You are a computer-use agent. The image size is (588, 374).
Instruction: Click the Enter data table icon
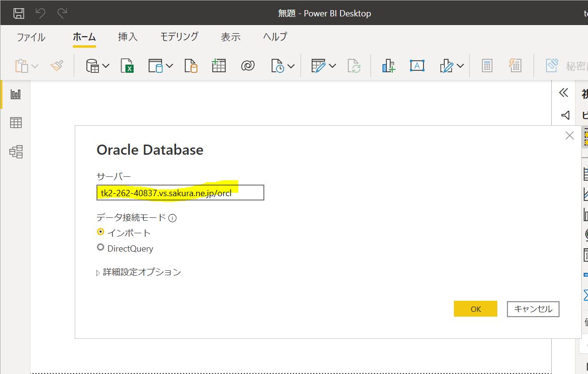point(219,66)
